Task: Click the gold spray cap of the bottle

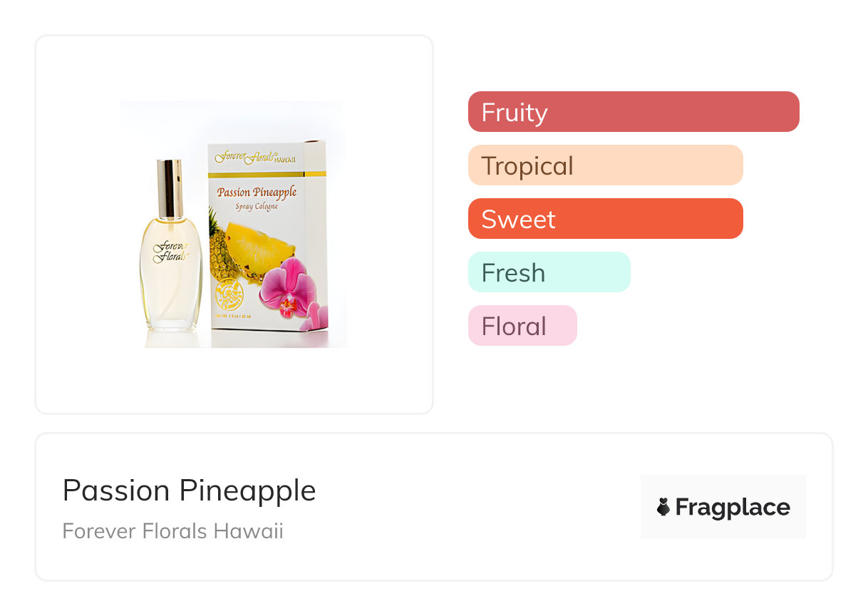Action: coord(170,188)
